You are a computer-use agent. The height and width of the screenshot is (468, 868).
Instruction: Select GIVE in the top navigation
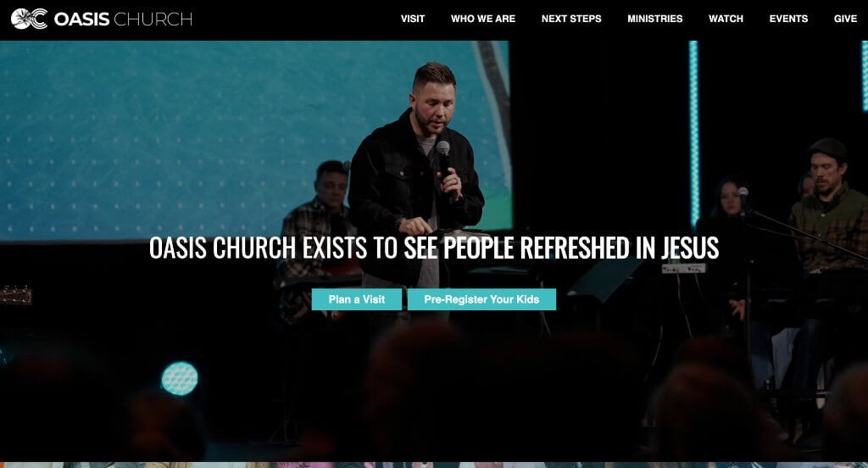[x=845, y=19]
